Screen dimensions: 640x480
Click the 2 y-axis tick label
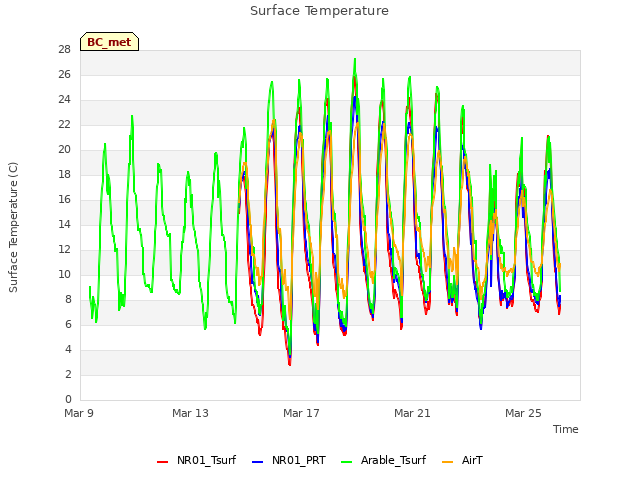pyautogui.click(x=68, y=374)
